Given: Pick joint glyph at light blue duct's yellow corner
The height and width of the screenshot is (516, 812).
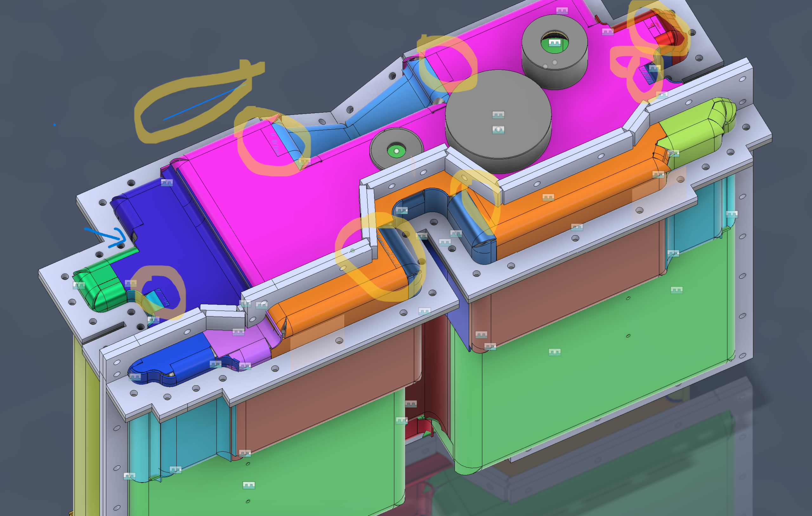Looking at the screenshot, I should click(x=304, y=161).
